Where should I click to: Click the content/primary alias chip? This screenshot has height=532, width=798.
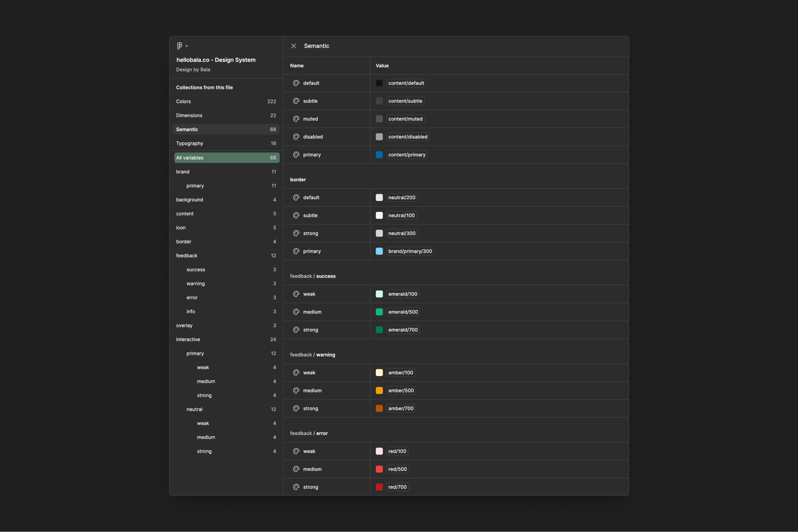(407, 155)
